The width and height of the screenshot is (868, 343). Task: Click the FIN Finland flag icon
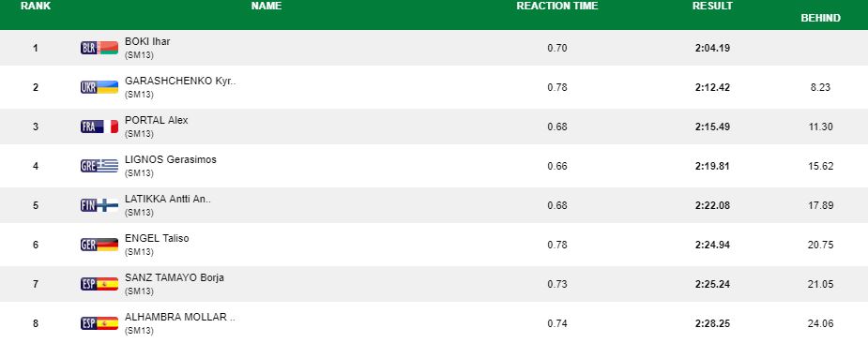[x=99, y=205]
